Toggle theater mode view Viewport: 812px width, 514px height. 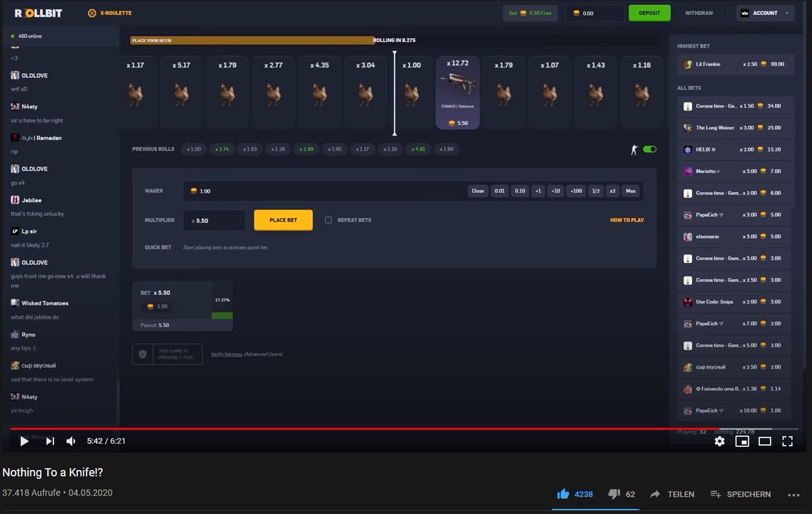[765, 441]
